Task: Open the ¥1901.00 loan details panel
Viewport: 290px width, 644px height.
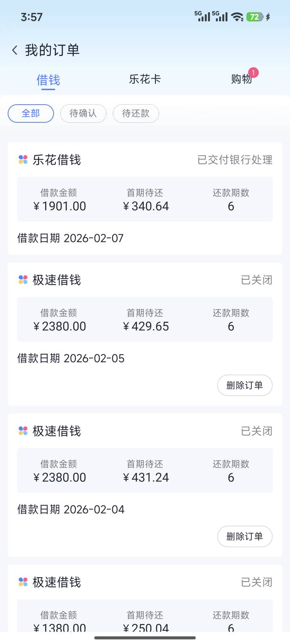Action: click(x=145, y=199)
